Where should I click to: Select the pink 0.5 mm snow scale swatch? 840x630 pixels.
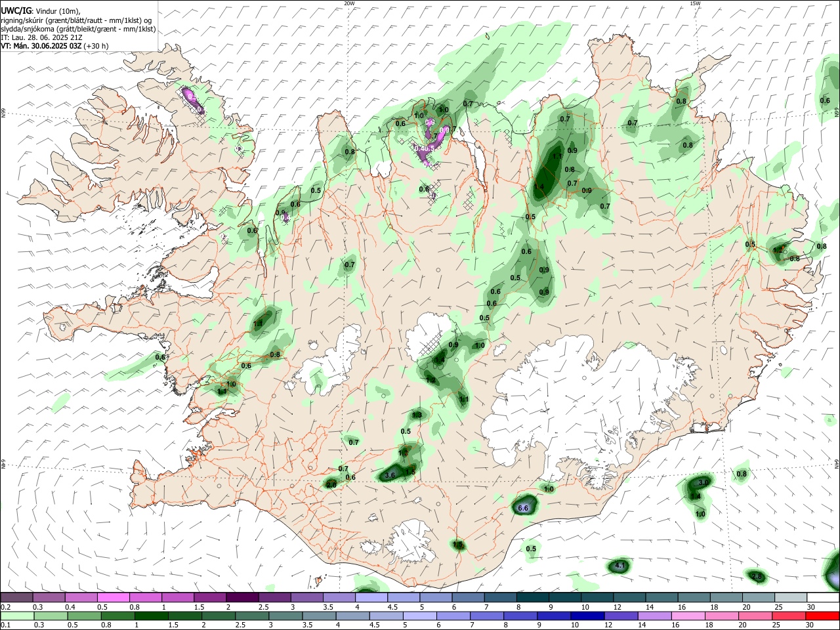pos(113,597)
